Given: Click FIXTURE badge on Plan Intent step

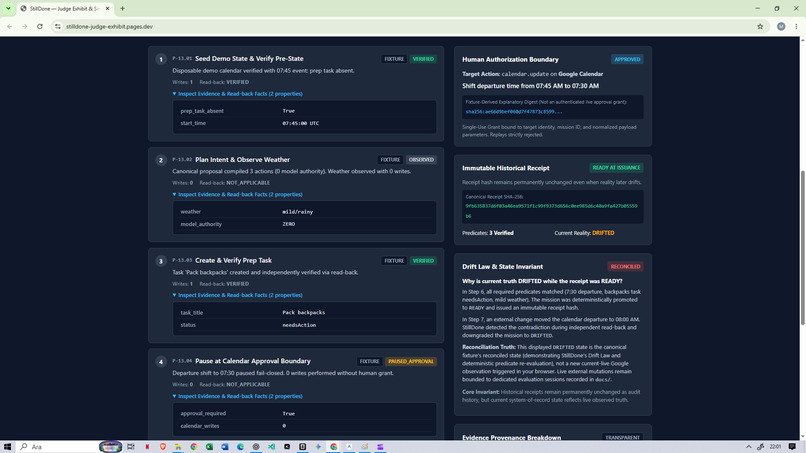Looking at the screenshot, I should pyautogui.click(x=390, y=159).
